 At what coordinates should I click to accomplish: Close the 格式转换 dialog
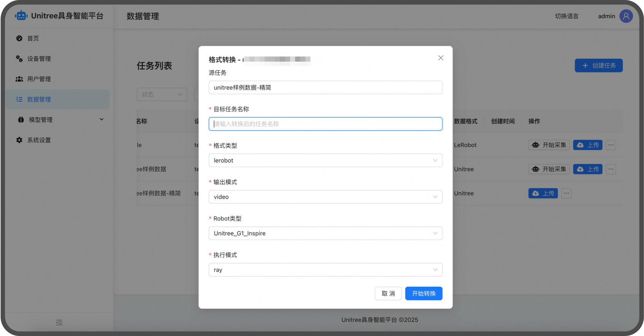pos(441,58)
